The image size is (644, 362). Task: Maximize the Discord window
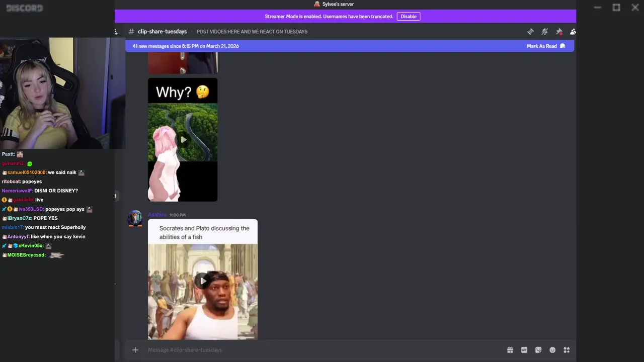[616, 8]
